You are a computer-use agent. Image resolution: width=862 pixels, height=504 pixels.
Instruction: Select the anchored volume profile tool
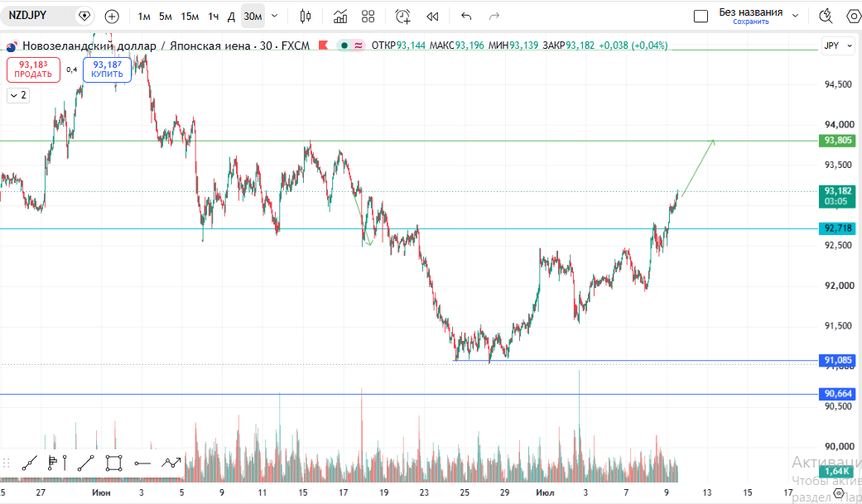click(x=56, y=463)
